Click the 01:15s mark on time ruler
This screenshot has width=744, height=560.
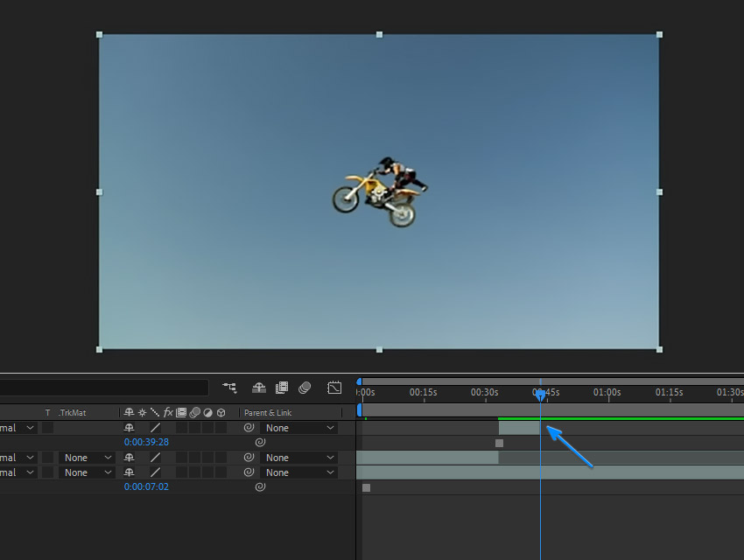[669, 392]
